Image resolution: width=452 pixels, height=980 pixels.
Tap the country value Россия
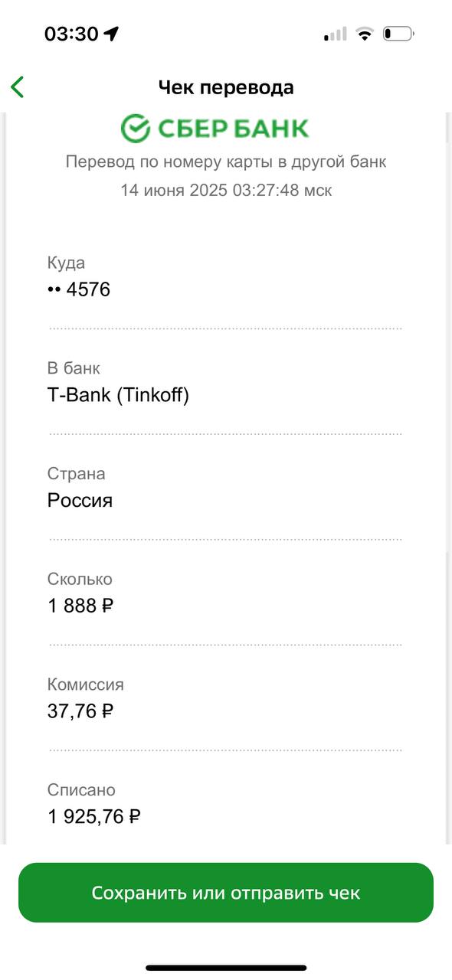[80, 501]
